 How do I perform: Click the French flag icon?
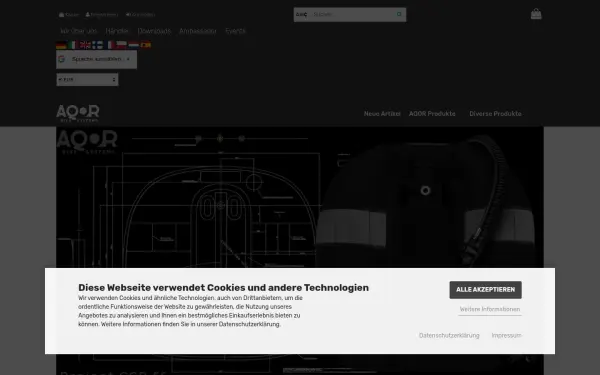(x=110, y=45)
